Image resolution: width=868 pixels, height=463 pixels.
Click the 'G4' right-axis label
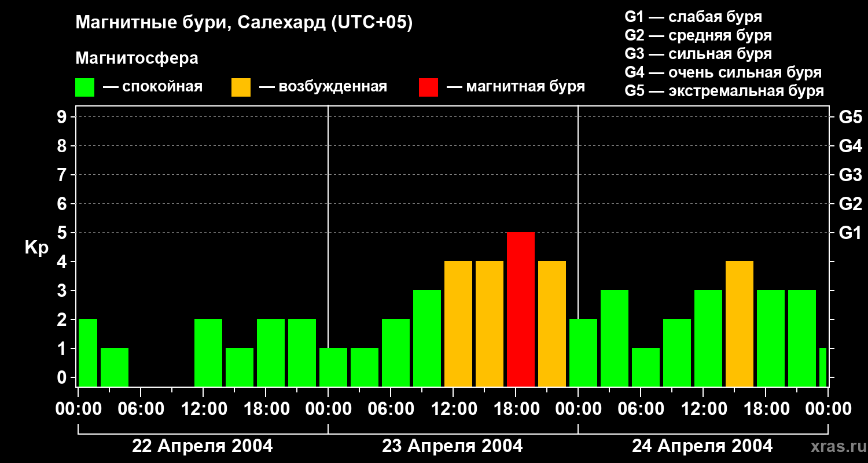[850, 146]
